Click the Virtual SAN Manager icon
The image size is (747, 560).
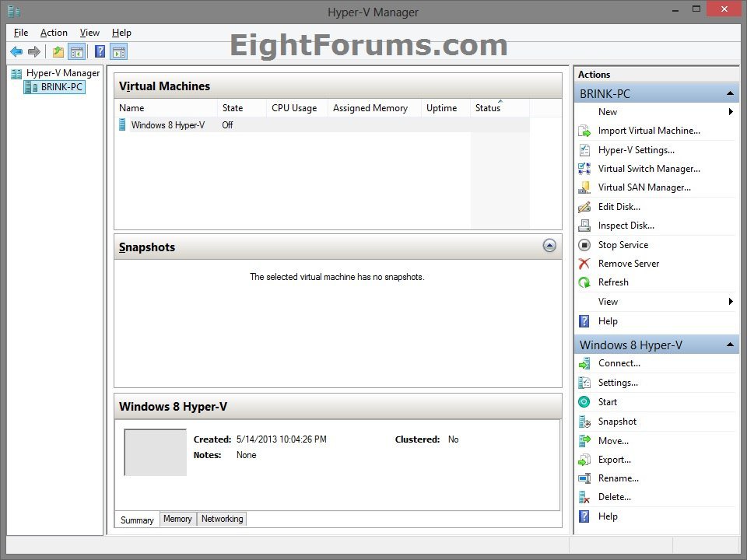click(x=584, y=187)
